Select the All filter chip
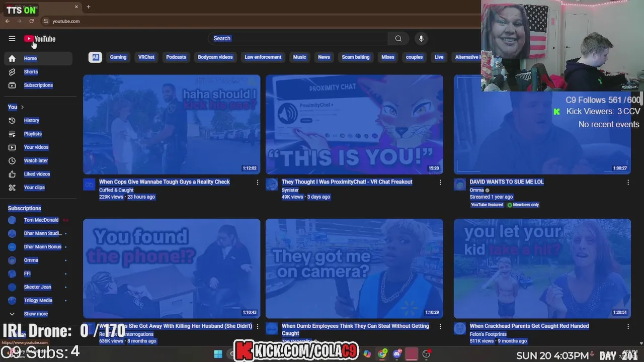This screenshot has width=644, height=362. (95, 57)
